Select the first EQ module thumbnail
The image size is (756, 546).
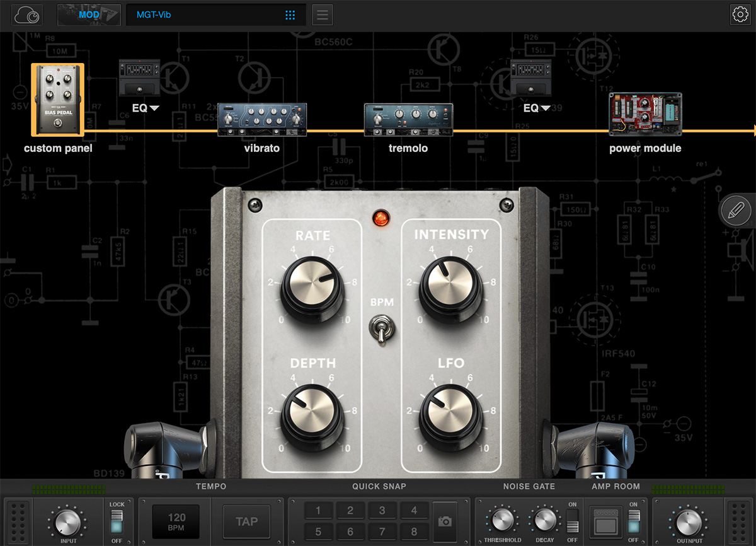pyautogui.click(x=140, y=78)
